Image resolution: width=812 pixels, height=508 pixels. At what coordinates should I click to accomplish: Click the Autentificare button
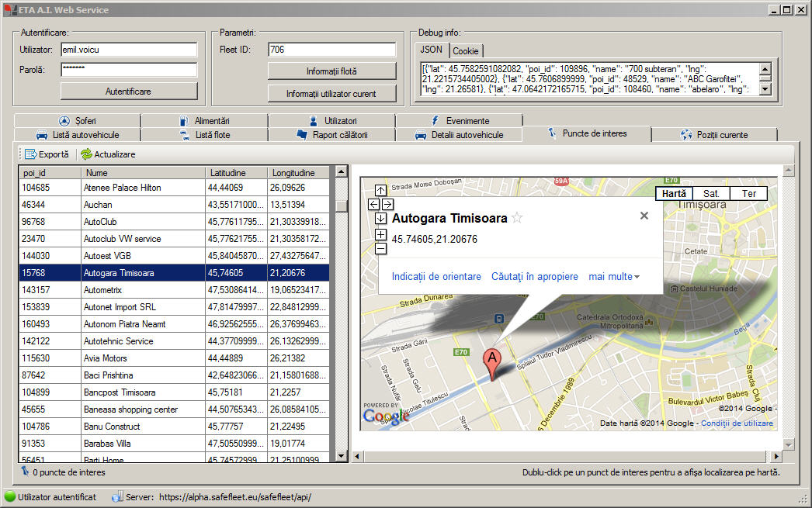click(x=129, y=91)
